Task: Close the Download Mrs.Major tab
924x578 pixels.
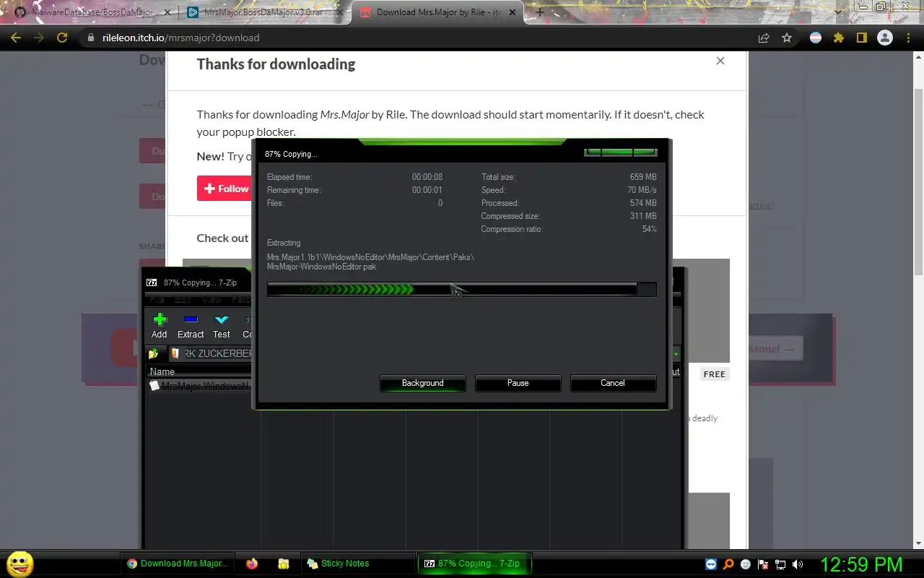Action: pos(513,12)
